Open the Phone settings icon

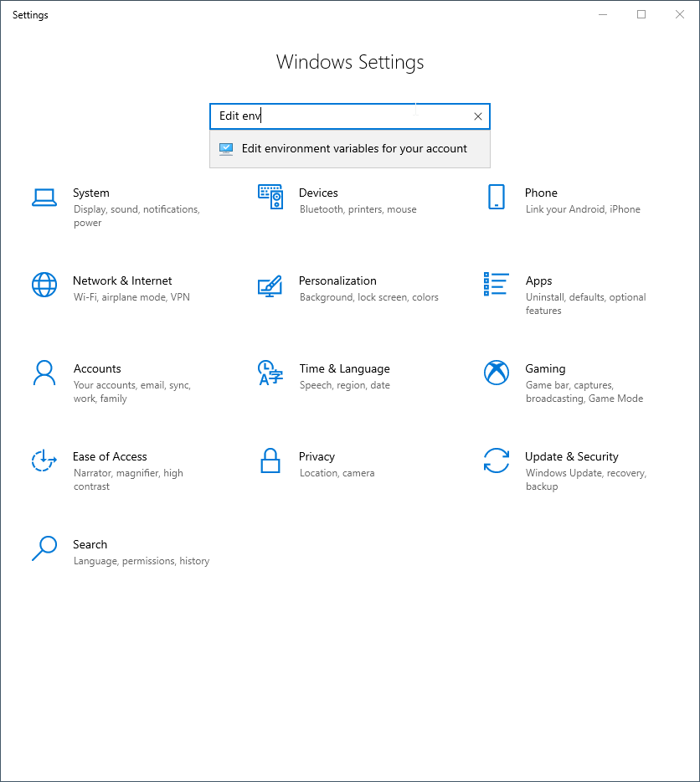496,197
